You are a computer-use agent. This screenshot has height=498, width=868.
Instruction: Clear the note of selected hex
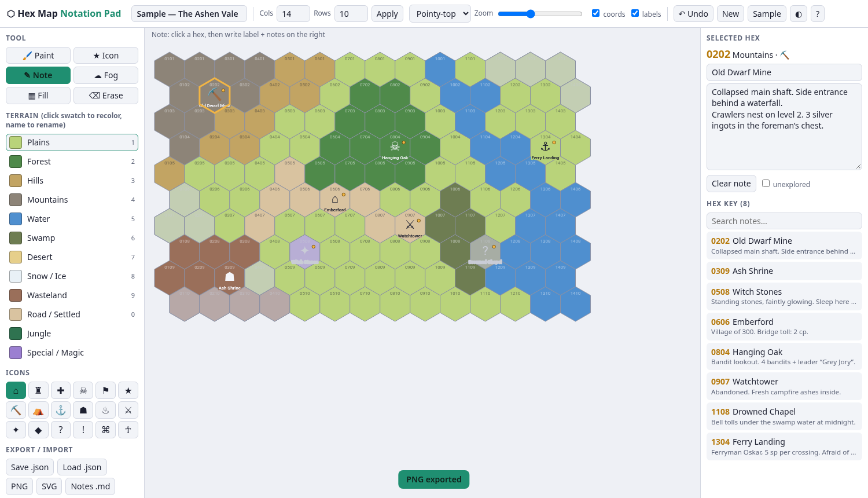[x=731, y=184]
